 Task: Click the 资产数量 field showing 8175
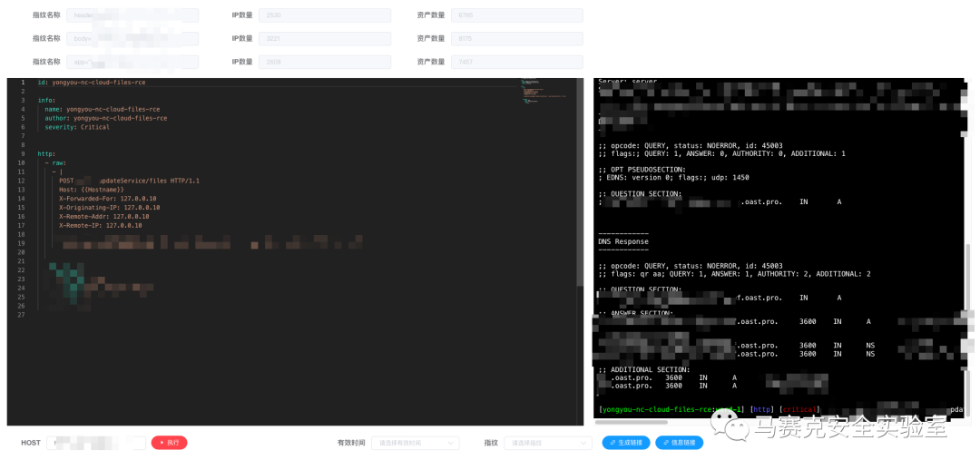point(517,39)
